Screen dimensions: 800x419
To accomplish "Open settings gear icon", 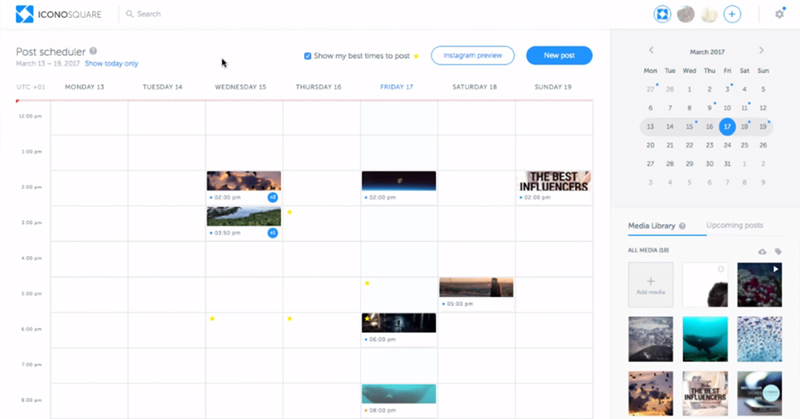I will (780, 14).
